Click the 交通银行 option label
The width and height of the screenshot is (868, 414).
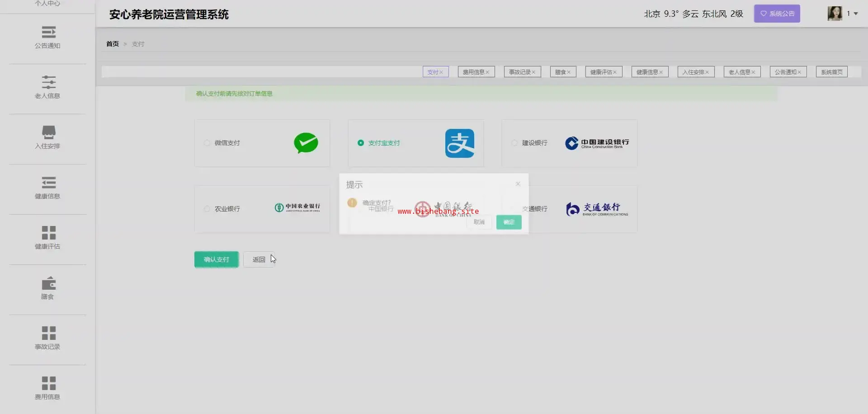535,209
